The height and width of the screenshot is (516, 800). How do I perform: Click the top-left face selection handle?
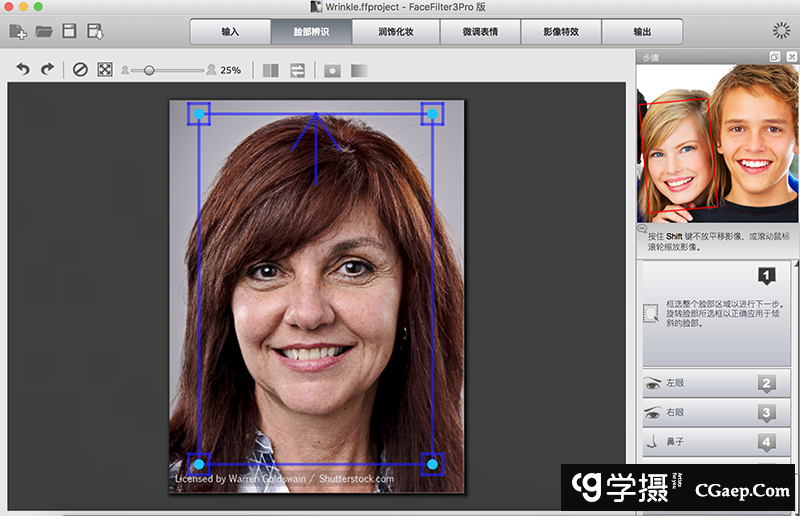[x=199, y=114]
